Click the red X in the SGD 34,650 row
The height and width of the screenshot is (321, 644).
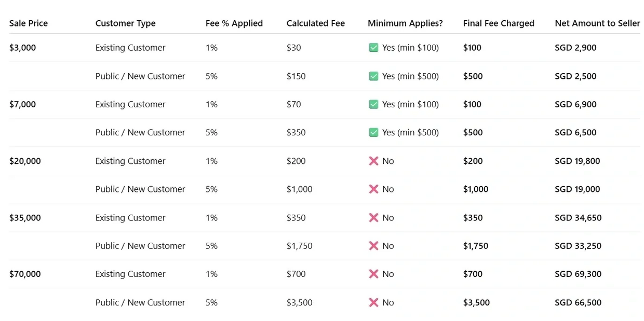click(x=373, y=218)
